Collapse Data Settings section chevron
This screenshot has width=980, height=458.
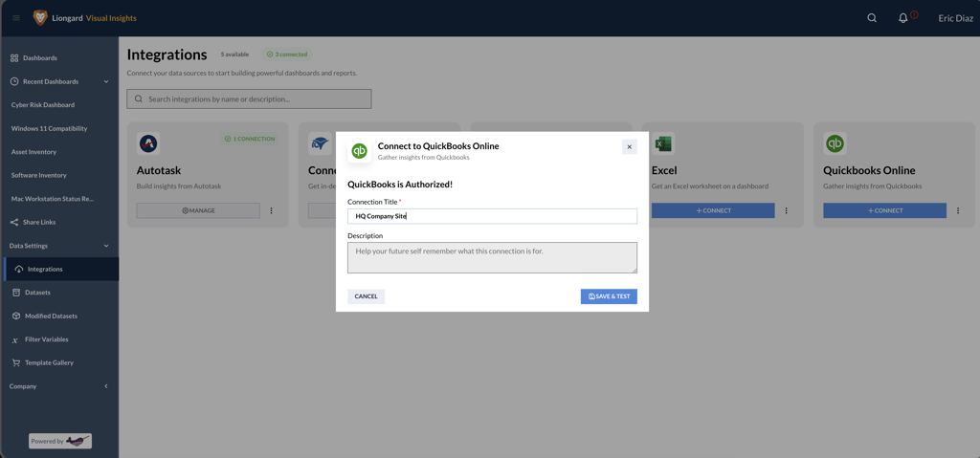coord(106,246)
